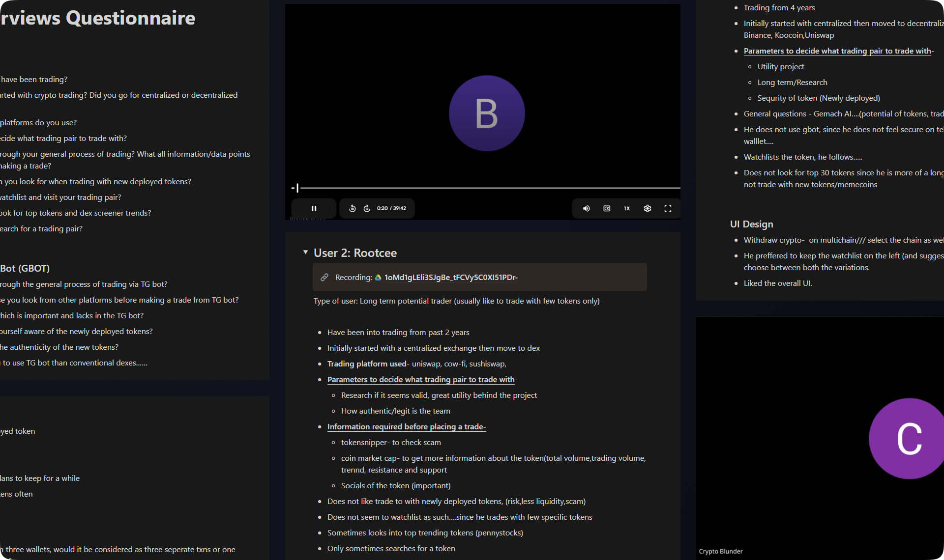Click the 'Crypto Blunder' caption
Image resolution: width=944 pixels, height=560 pixels.
[x=721, y=551]
